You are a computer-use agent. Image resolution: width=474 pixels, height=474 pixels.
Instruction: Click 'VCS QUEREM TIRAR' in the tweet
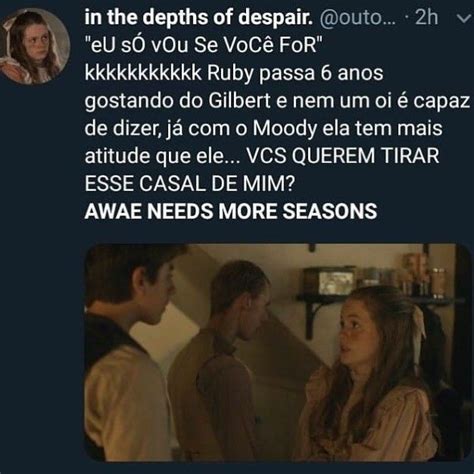(x=343, y=156)
